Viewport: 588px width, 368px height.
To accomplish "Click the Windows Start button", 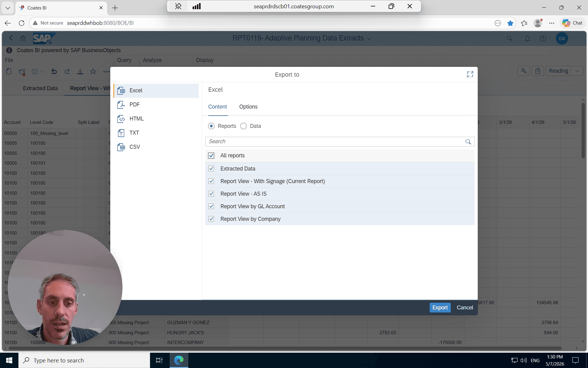I will 9,360.
